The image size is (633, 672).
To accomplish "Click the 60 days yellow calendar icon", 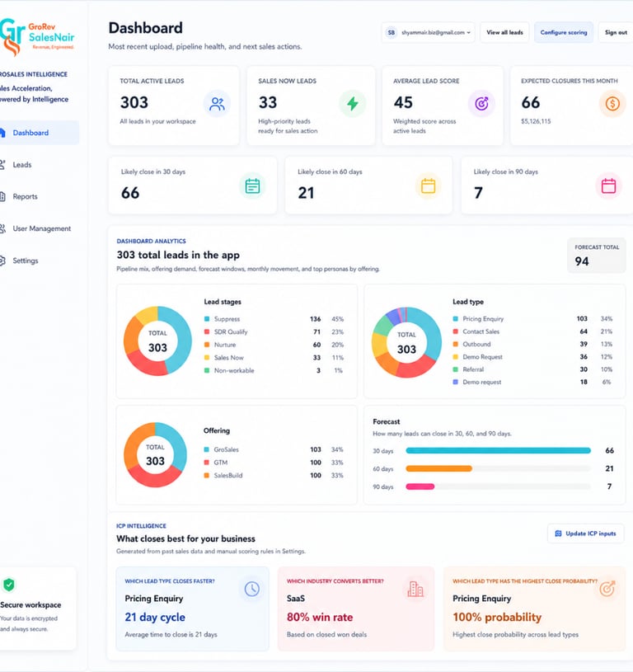I will (x=428, y=186).
